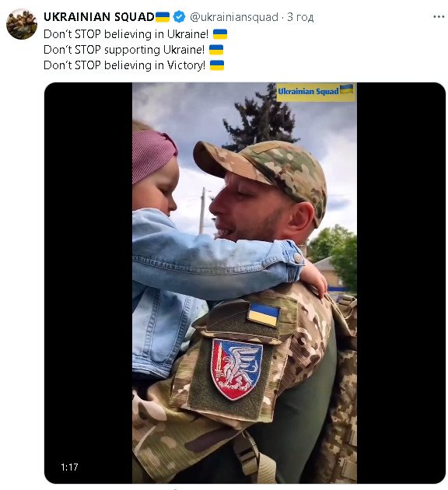The width and height of the screenshot is (448, 490).
Task: Play the video of soldier holding child
Action: 245,283
